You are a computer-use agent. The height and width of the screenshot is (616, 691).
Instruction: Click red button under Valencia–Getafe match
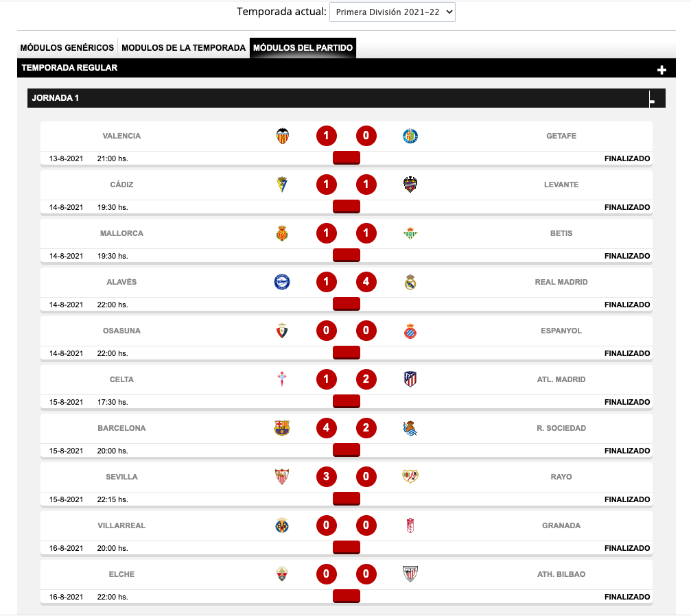tap(347, 158)
